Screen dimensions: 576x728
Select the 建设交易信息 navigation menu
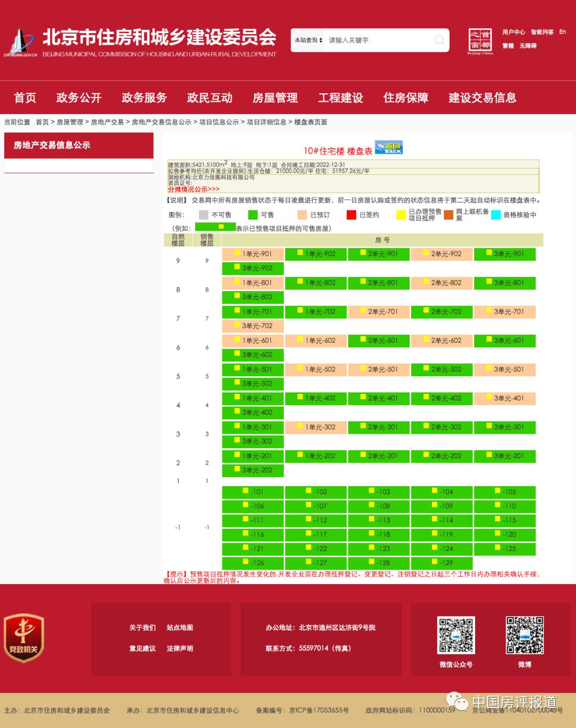[483, 99]
